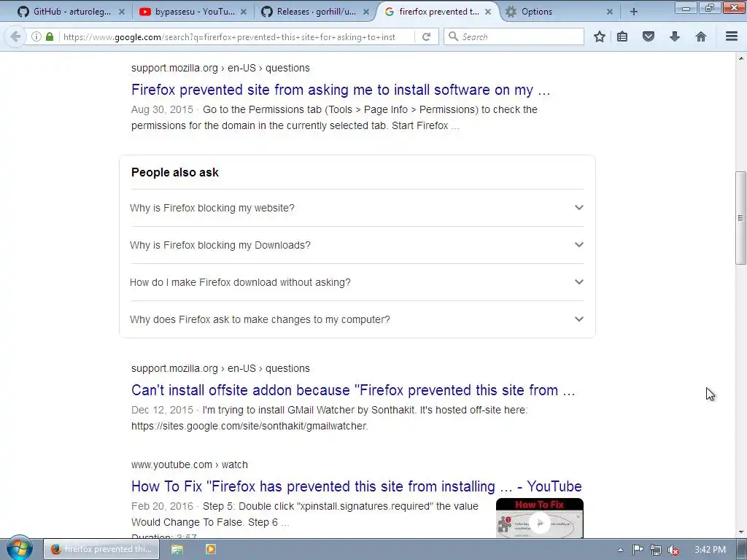The image size is (747, 560).
Task: Click the toolbar Search box
Action: point(514,36)
